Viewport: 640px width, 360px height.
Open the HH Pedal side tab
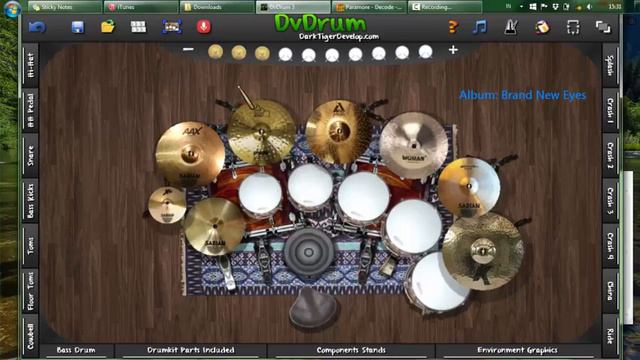(31, 110)
